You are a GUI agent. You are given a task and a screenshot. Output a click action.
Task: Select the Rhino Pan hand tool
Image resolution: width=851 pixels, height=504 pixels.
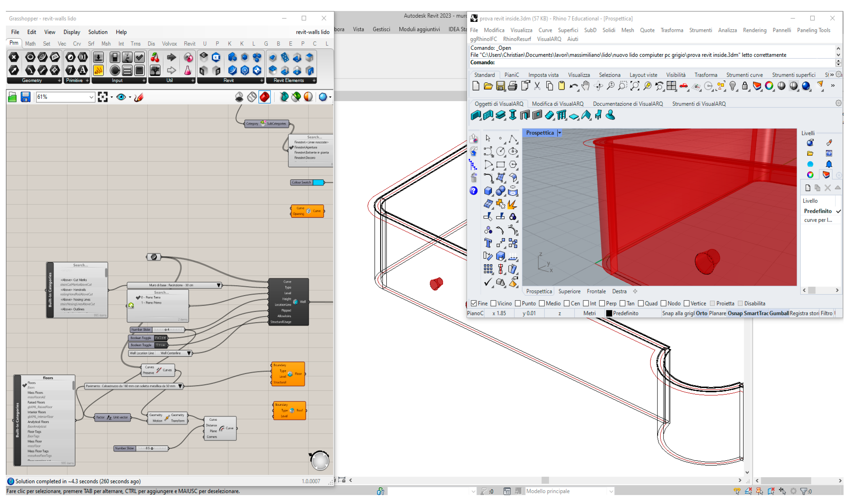click(x=585, y=86)
